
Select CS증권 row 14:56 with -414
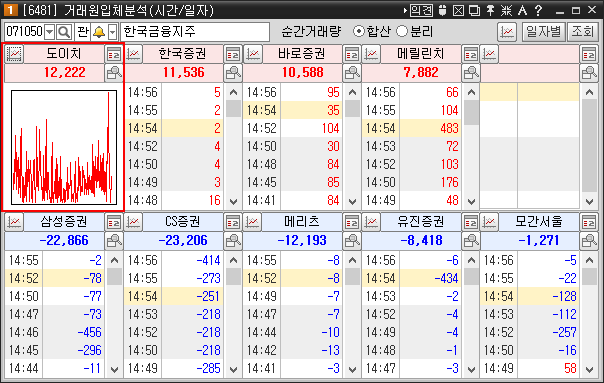point(174,260)
